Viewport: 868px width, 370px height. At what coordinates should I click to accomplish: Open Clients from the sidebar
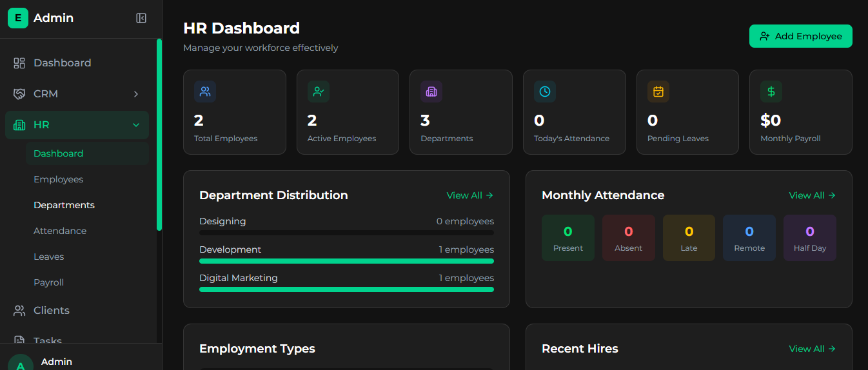tap(51, 311)
